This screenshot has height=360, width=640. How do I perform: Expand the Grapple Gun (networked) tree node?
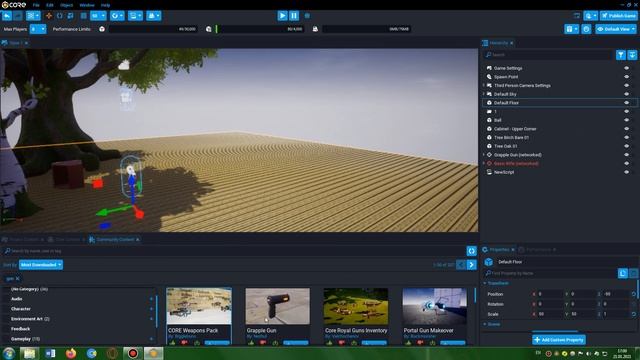coord(484,155)
